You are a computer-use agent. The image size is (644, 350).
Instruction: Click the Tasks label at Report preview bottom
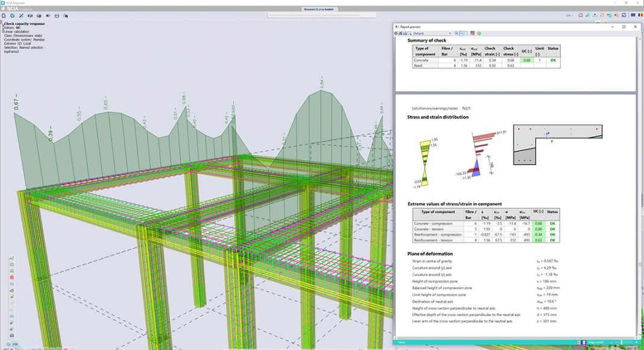point(402,342)
